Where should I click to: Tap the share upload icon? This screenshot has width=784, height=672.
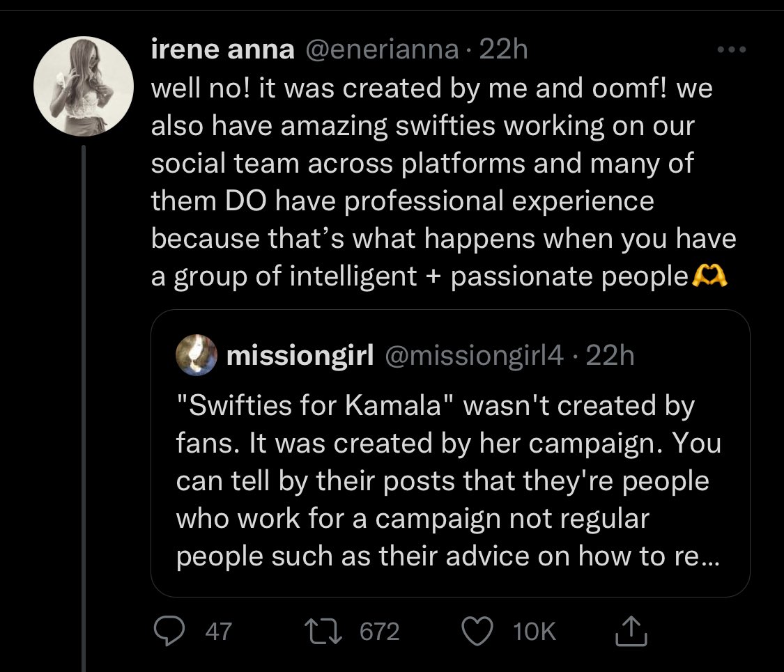(632, 631)
